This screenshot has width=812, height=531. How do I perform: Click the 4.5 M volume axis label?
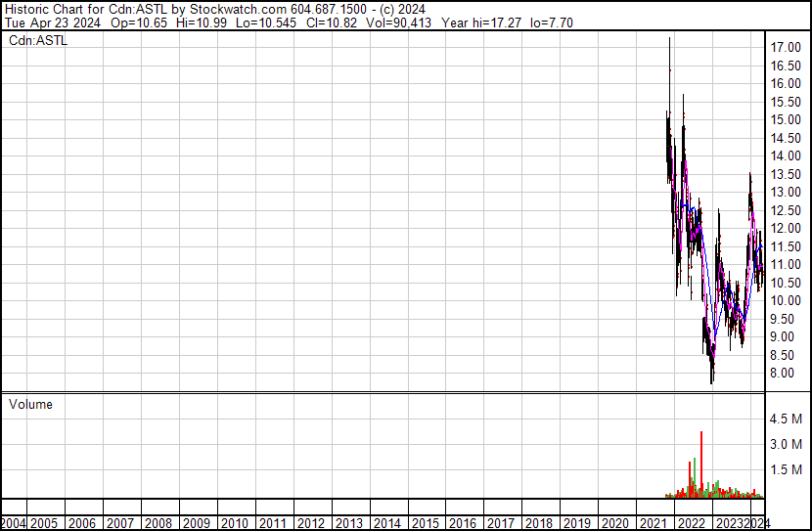coord(787,420)
